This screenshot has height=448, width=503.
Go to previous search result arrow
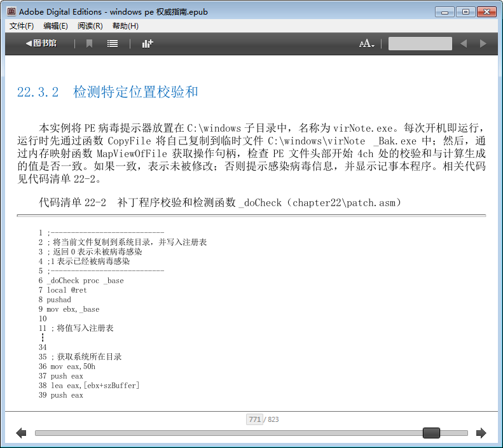[464, 44]
